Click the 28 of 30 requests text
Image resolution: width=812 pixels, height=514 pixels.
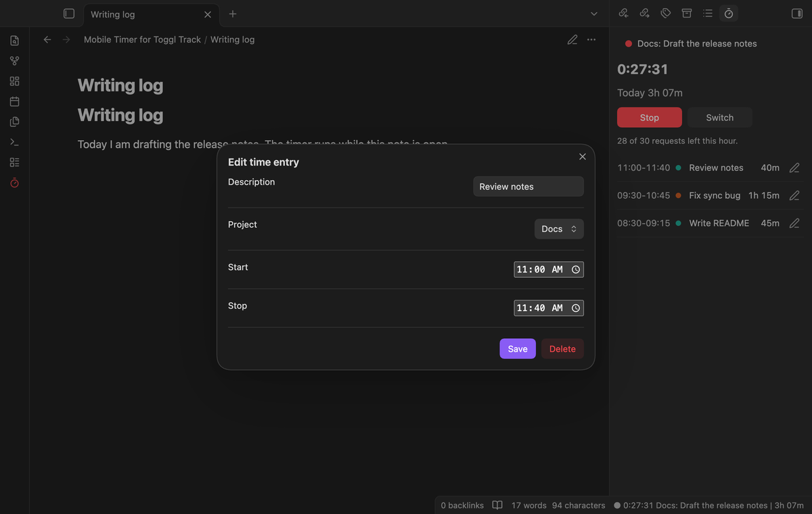pyautogui.click(x=677, y=141)
